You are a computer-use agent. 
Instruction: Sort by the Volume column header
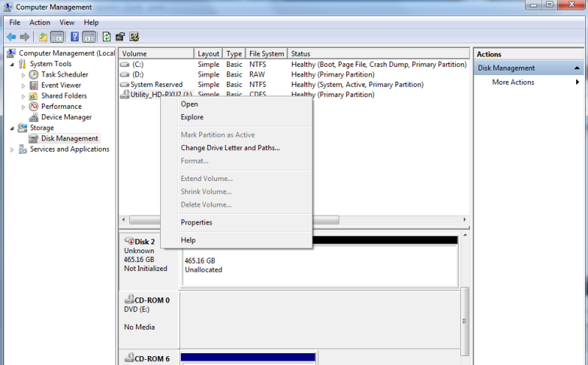(x=157, y=54)
